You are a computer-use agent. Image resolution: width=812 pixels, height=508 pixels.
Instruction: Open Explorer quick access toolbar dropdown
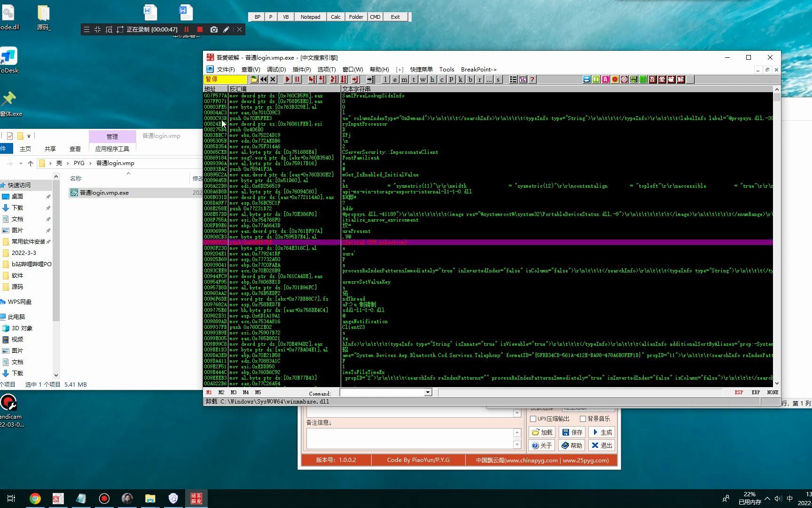point(29,136)
